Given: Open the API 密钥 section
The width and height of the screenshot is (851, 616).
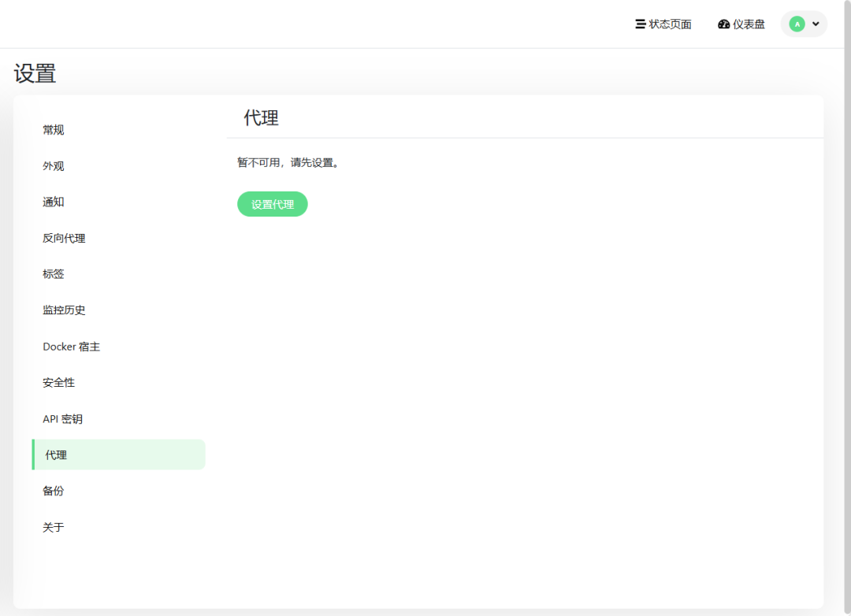Looking at the screenshot, I should 62,419.
